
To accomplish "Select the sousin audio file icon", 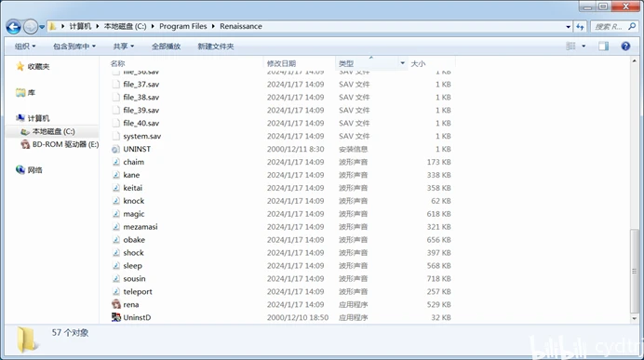I will [116, 278].
